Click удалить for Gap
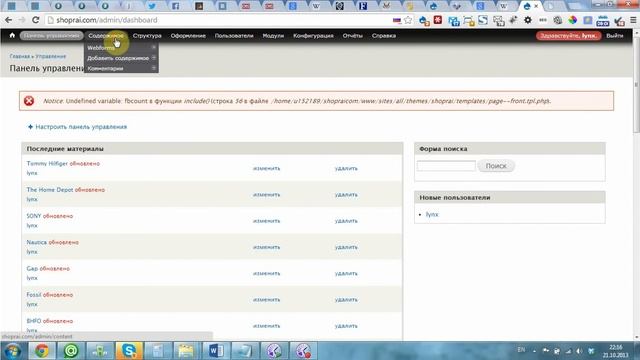 point(346,273)
